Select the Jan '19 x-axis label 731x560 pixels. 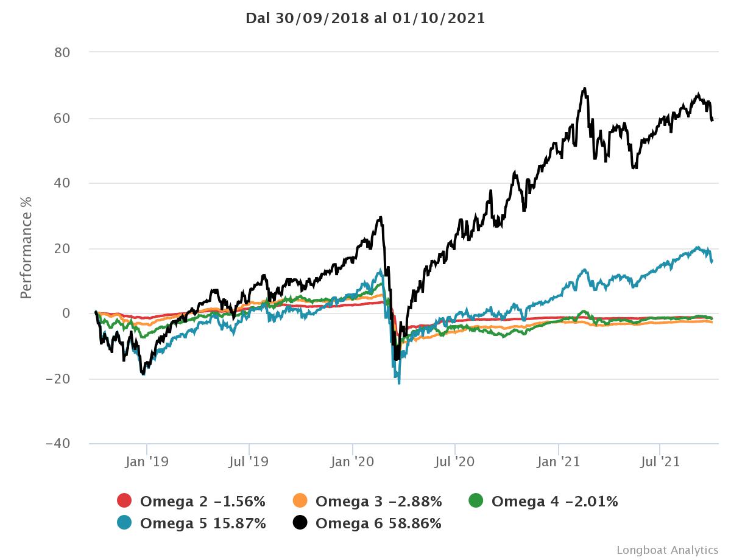tap(146, 461)
